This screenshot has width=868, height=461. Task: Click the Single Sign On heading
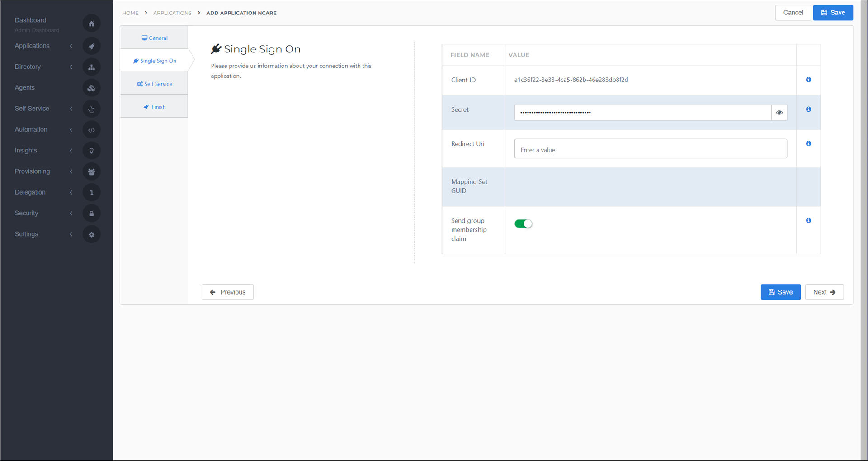point(262,49)
